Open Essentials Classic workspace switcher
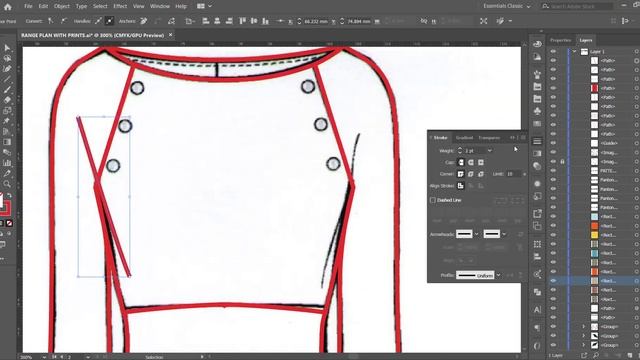640x360 pixels. 507,6
